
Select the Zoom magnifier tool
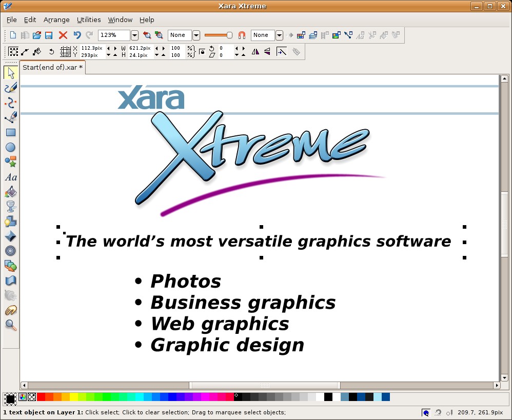(11, 325)
